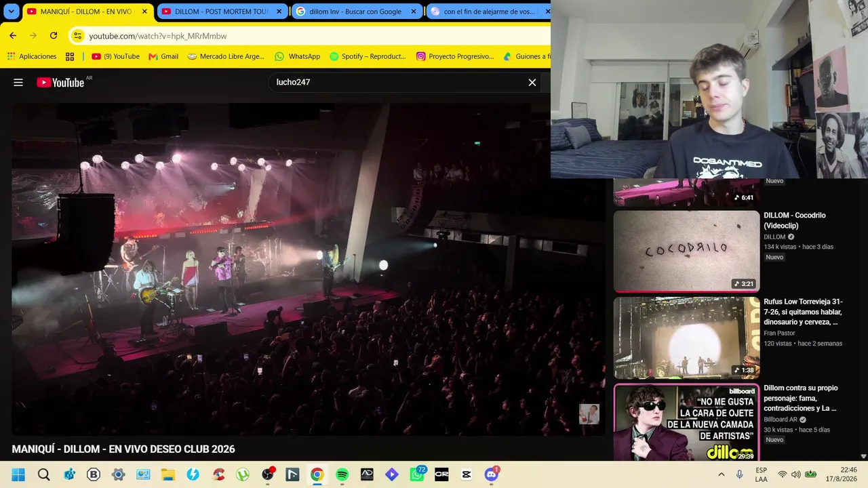868x488 pixels.
Task: Visit the Fran Pastor channel
Action: pyautogui.click(x=780, y=333)
